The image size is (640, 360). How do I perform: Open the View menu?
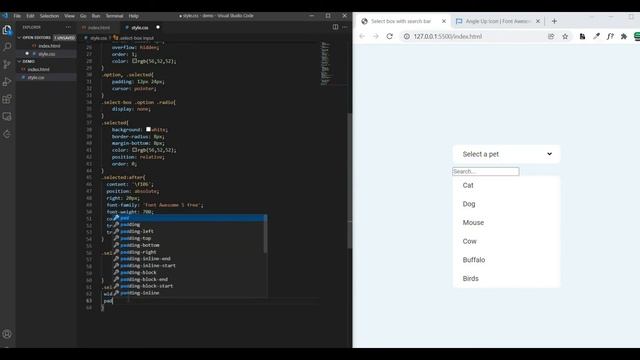[69, 16]
